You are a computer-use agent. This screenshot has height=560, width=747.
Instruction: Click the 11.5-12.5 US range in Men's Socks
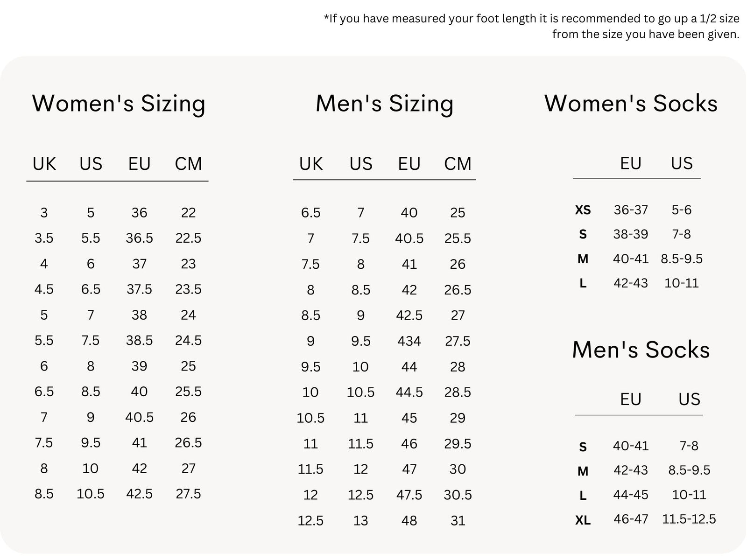(689, 519)
